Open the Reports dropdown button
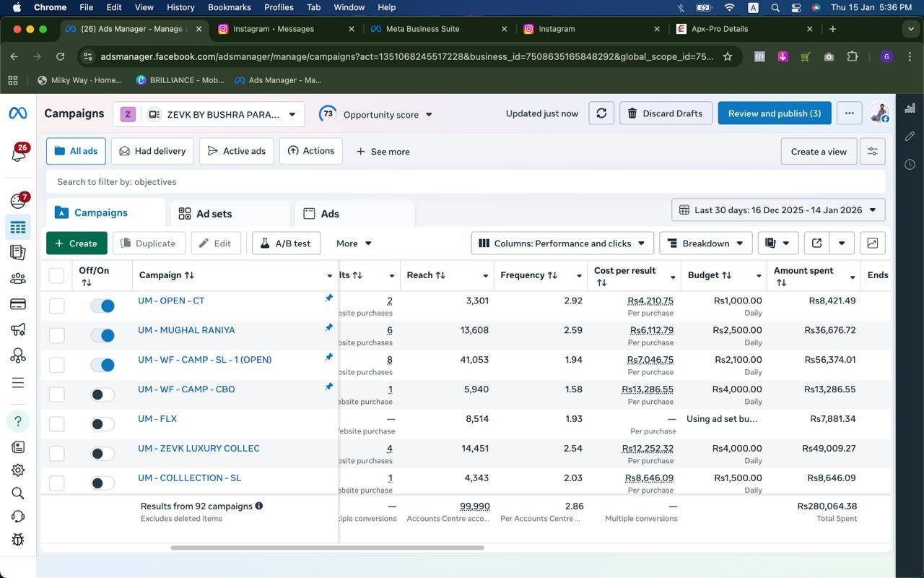 coord(777,243)
